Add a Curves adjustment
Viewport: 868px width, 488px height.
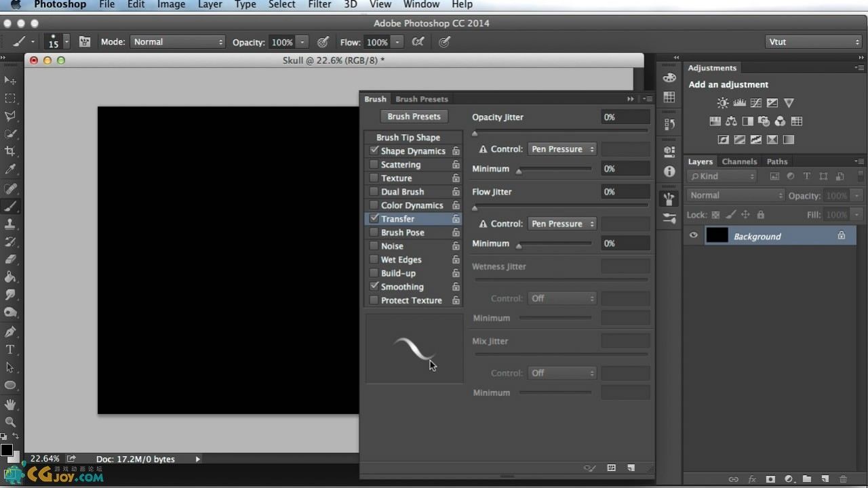point(755,103)
